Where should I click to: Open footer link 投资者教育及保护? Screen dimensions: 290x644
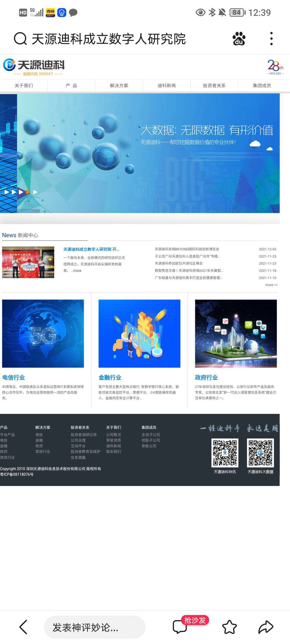point(85,452)
